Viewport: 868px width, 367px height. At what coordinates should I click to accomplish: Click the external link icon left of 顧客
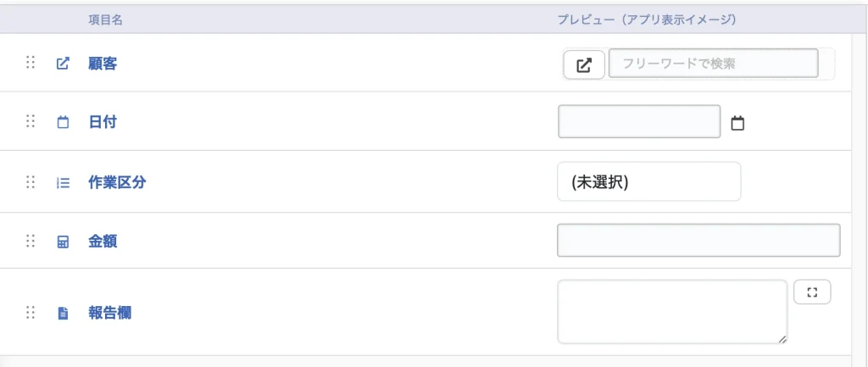pyautogui.click(x=62, y=63)
